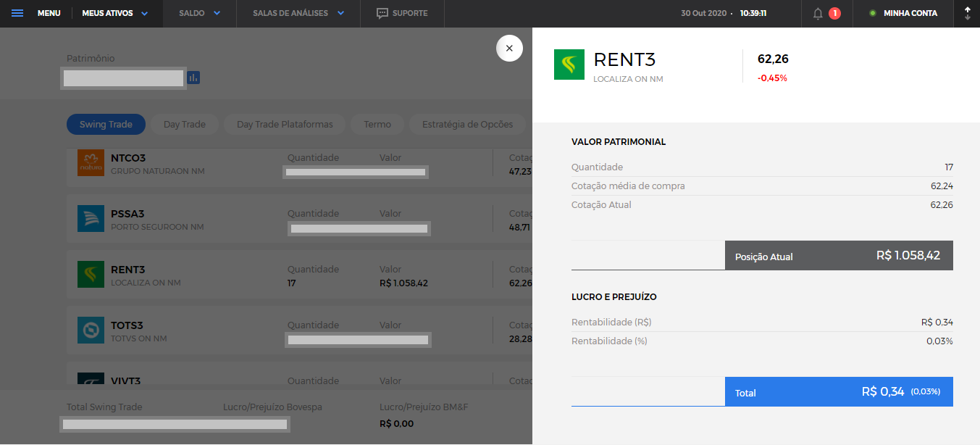Click the large Localiza logo in detail panel
The width and height of the screenshot is (980, 445).
569,65
